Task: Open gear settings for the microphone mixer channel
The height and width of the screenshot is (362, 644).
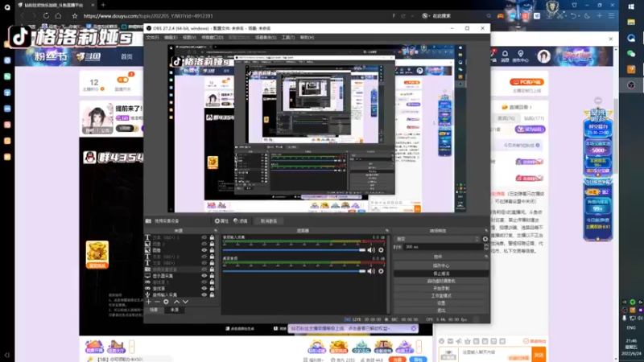Action: coord(381,250)
